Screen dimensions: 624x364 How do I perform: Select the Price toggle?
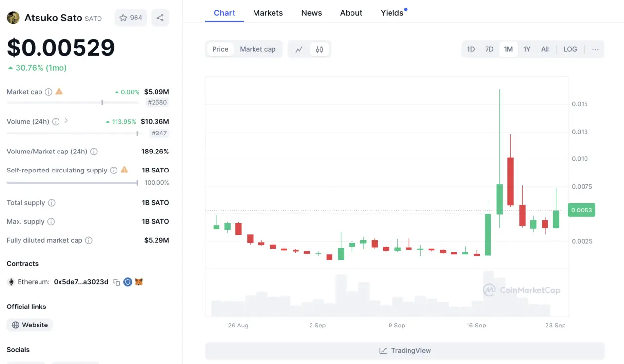220,49
